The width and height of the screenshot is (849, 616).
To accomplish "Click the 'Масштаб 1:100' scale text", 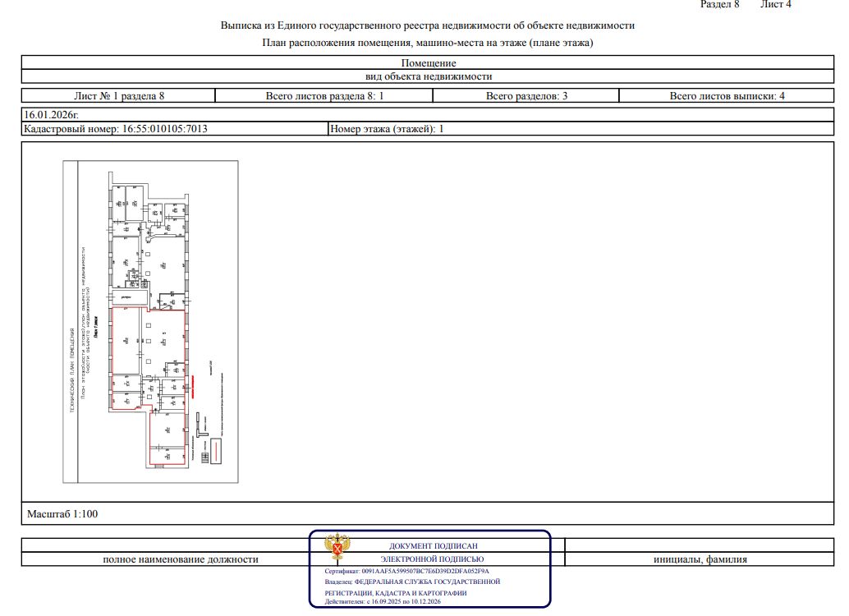I will tap(62, 514).
